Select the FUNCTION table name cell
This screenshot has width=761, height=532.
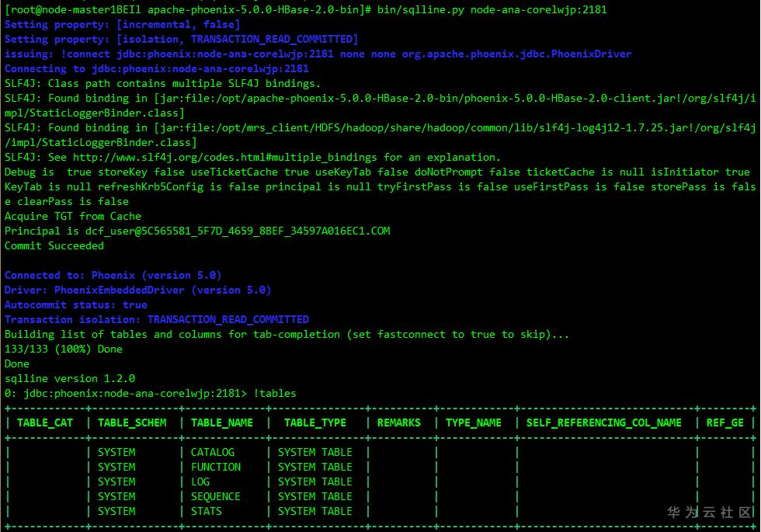click(x=216, y=467)
